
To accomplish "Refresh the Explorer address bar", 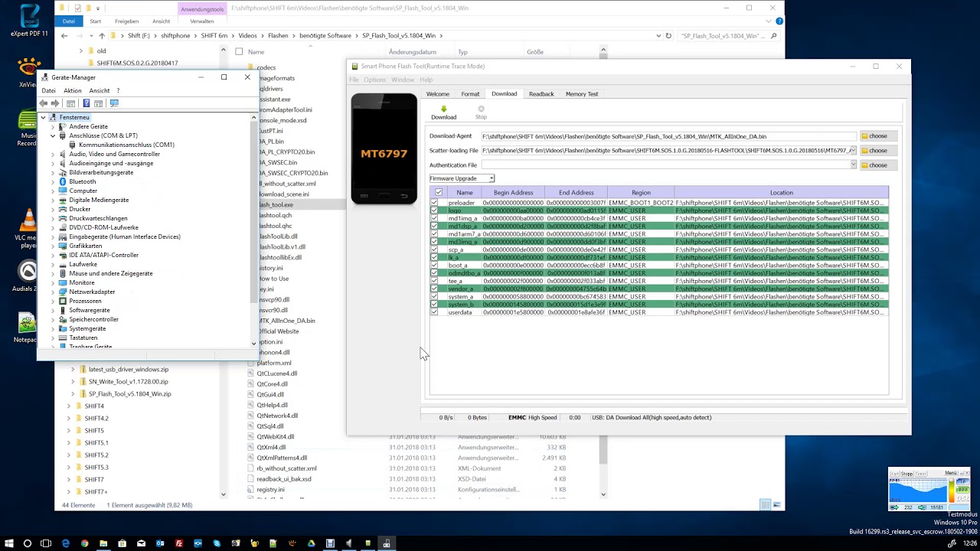I will pyautogui.click(x=668, y=35).
